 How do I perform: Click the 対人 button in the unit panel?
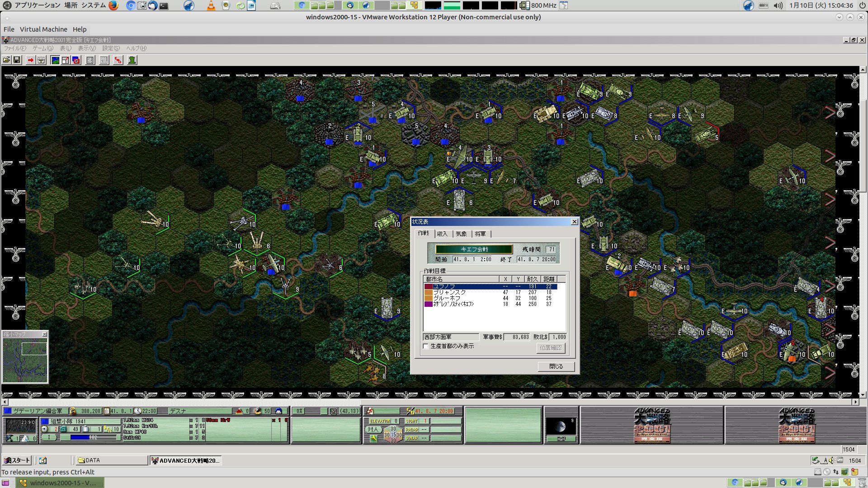click(x=373, y=430)
